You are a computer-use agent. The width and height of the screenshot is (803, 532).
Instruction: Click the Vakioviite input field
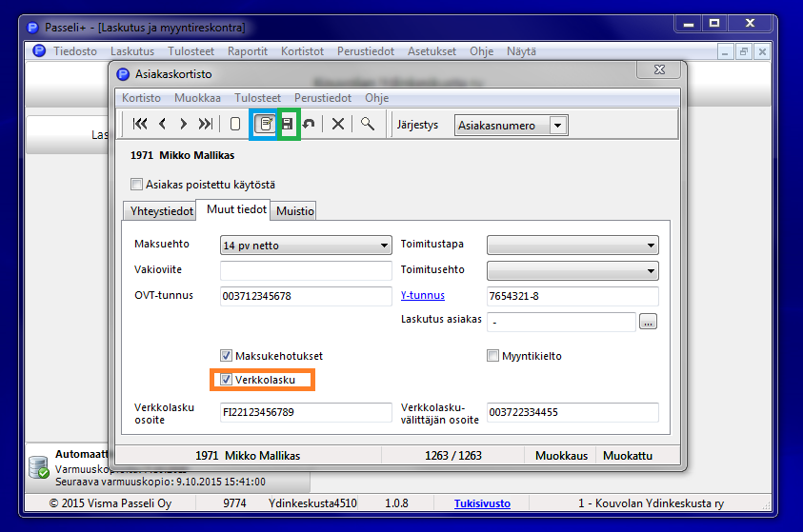click(306, 270)
